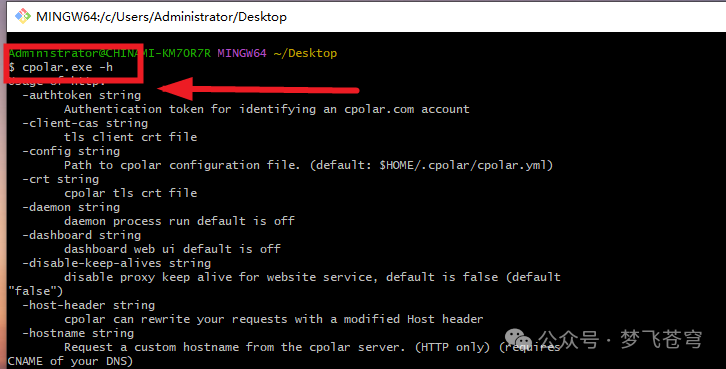Click the Git Bash MINGW64 title bar icon
Viewport: 726px width, 369px height.
pos(23,16)
